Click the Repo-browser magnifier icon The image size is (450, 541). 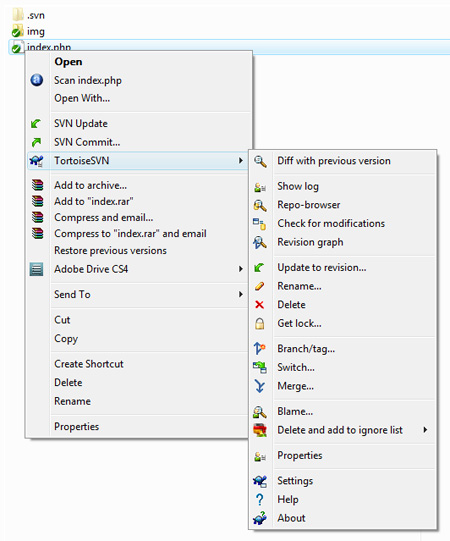point(260,205)
